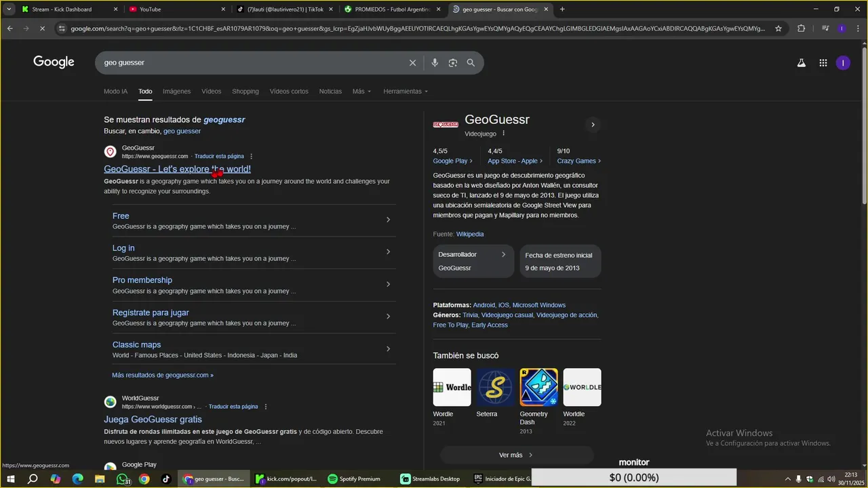Image resolution: width=868 pixels, height=488 pixels.
Task: Open the Wikipedia source link
Action: pos(470,235)
